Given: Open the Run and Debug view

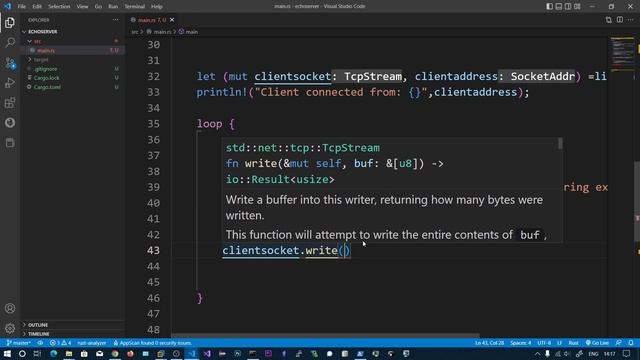Looking at the screenshot, I should pos(10,82).
